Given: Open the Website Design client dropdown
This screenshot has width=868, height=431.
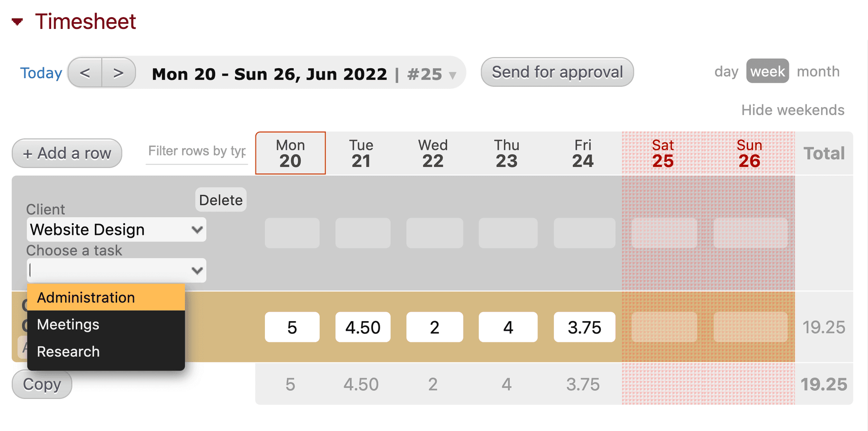Looking at the screenshot, I should coord(116,230).
